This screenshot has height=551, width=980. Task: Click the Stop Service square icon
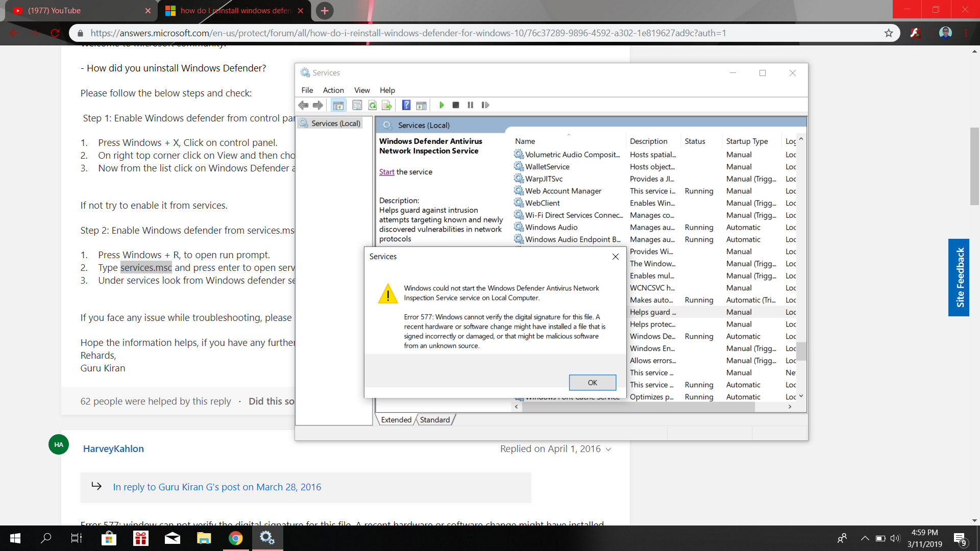click(456, 105)
